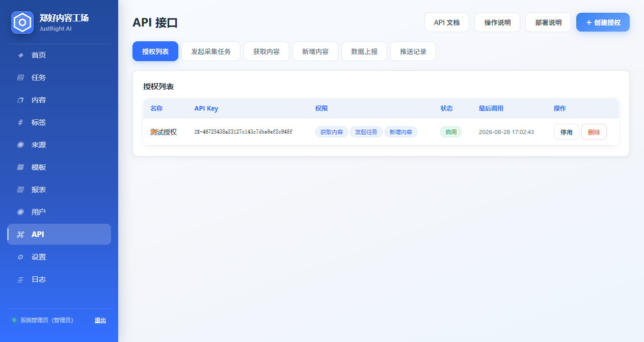This screenshot has width=644, height=342.
Task: Open the 数据上报 tab
Action: pos(364,51)
